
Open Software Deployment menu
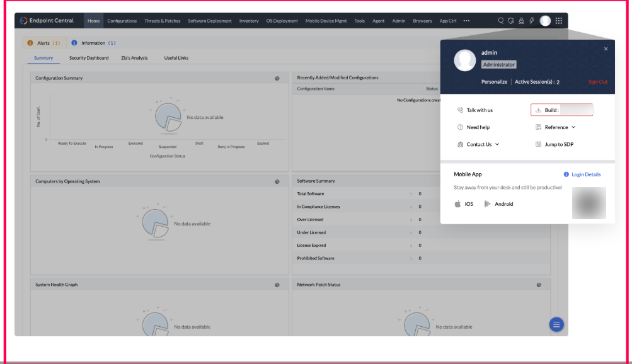click(x=210, y=21)
